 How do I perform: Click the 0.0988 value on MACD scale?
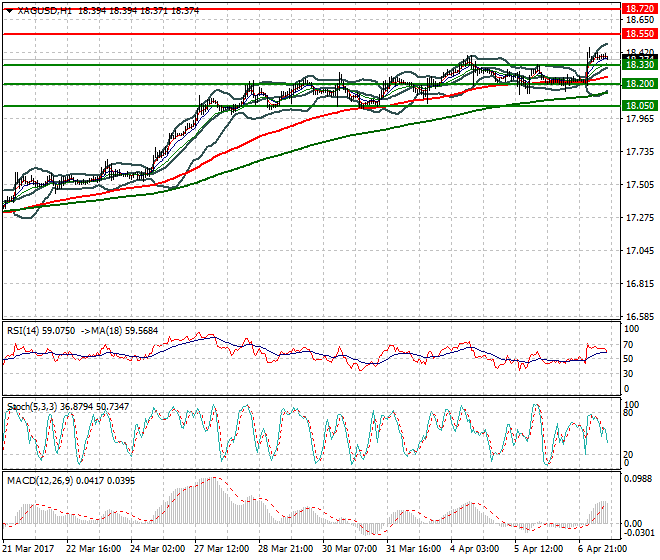pos(638,479)
